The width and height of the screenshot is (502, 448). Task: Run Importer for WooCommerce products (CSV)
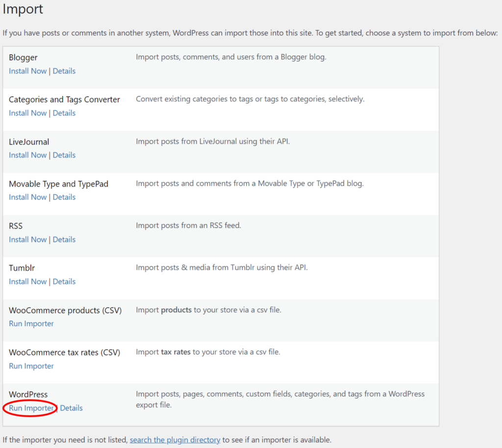coord(31,324)
